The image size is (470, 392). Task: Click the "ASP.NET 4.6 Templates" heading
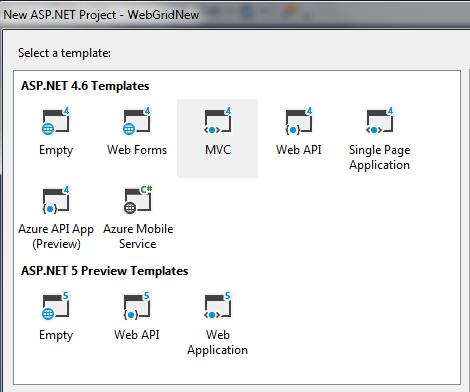coord(85,86)
